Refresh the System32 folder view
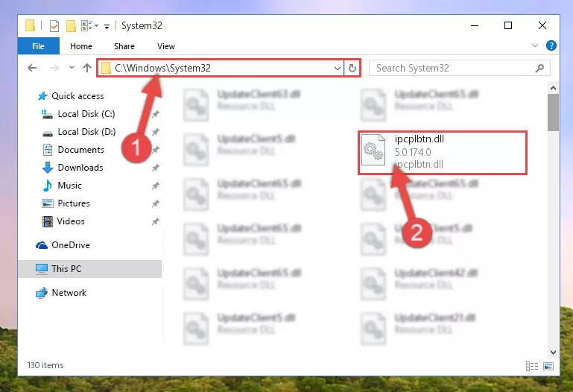This screenshot has width=573, height=392. [352, 69]
